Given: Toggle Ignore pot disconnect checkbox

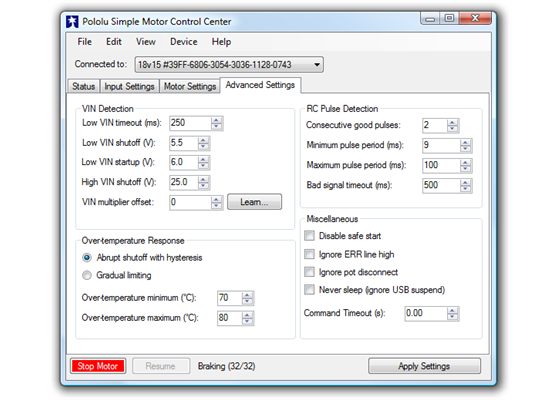Looking at the screenshot, I should pyautogui.click(x=309, y=272).
